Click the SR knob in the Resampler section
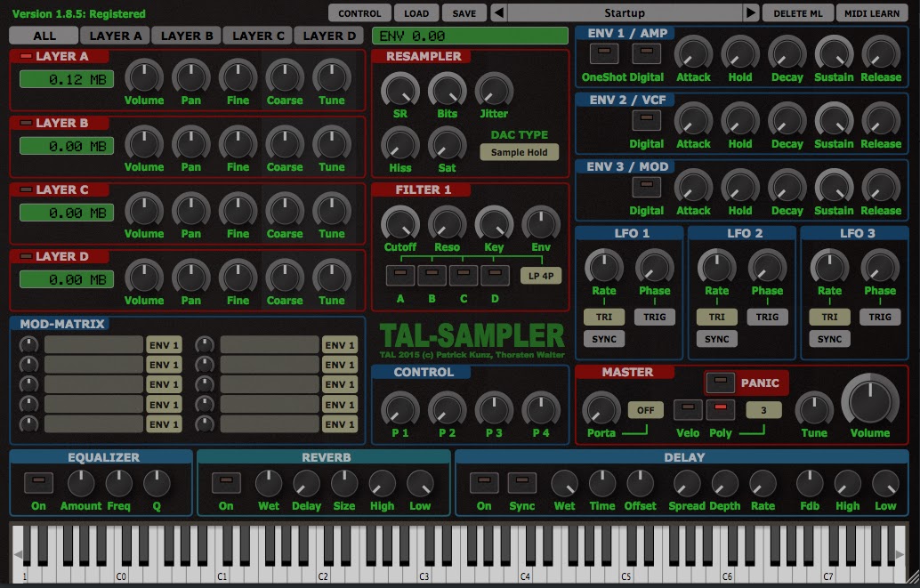The height and width of the screenshot is (588, 920). pos(399,89)
